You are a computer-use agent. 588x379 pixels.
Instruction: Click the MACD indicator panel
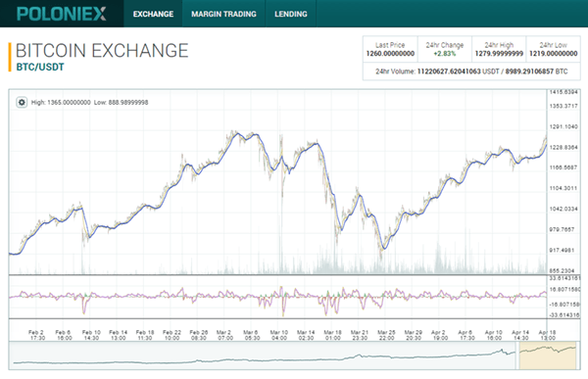point(278,297)
